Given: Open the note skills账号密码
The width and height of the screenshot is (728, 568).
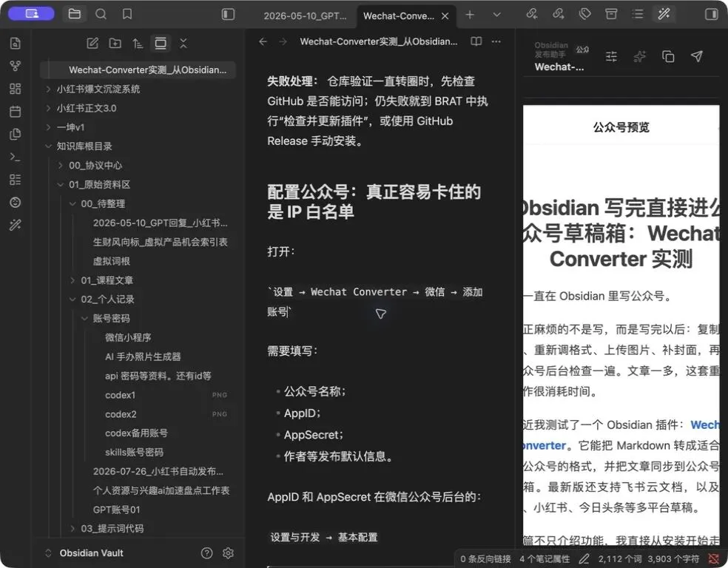Looking at the screenshot, I should [134, 452].
